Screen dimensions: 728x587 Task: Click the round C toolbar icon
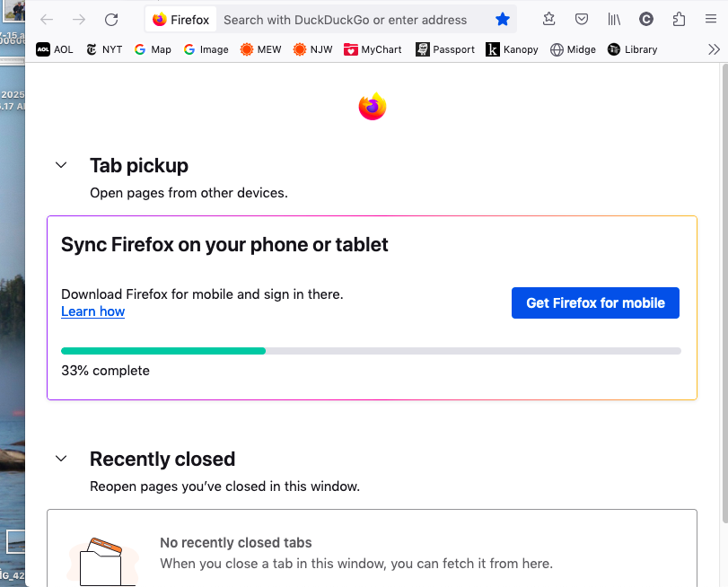click(x=646, y=19)
